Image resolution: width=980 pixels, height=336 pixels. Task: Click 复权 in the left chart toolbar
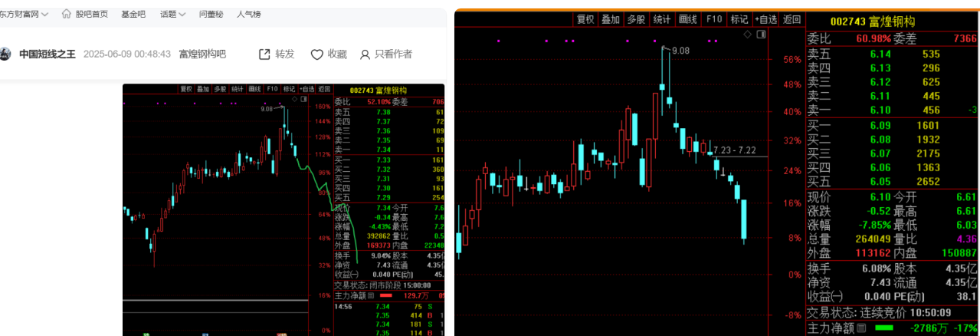click(187, 89)
